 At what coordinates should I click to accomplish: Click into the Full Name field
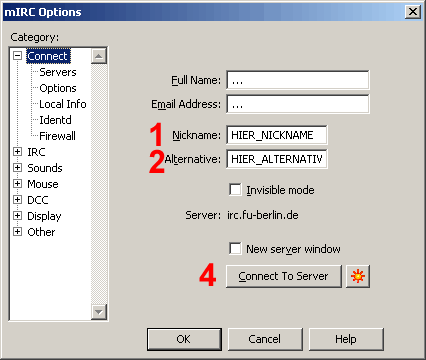point(298,80)
